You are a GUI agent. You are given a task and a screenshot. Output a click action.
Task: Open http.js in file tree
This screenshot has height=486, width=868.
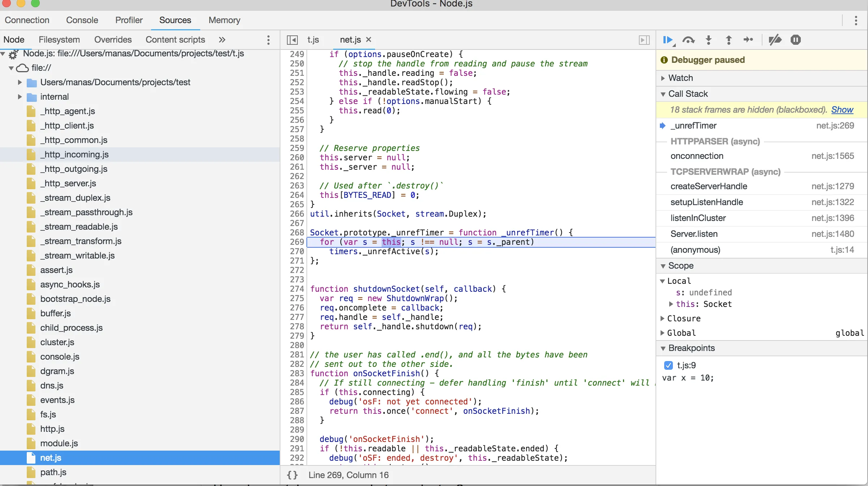pos(52,429)
